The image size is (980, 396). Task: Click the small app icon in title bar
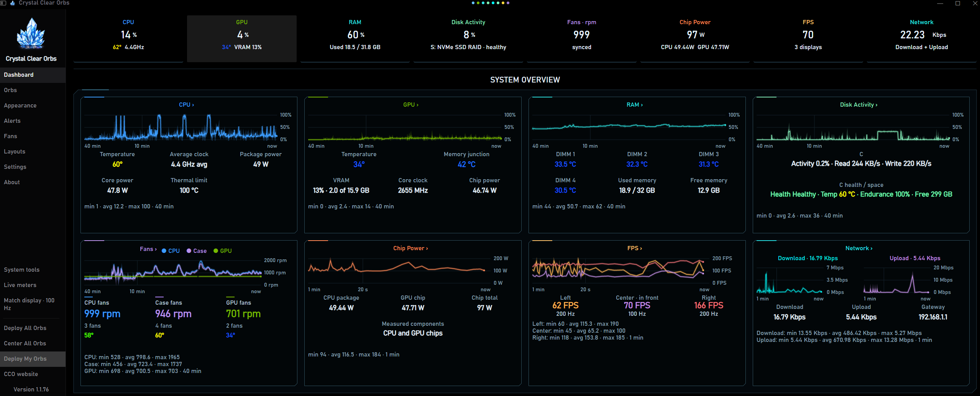(x=12, y=3)
